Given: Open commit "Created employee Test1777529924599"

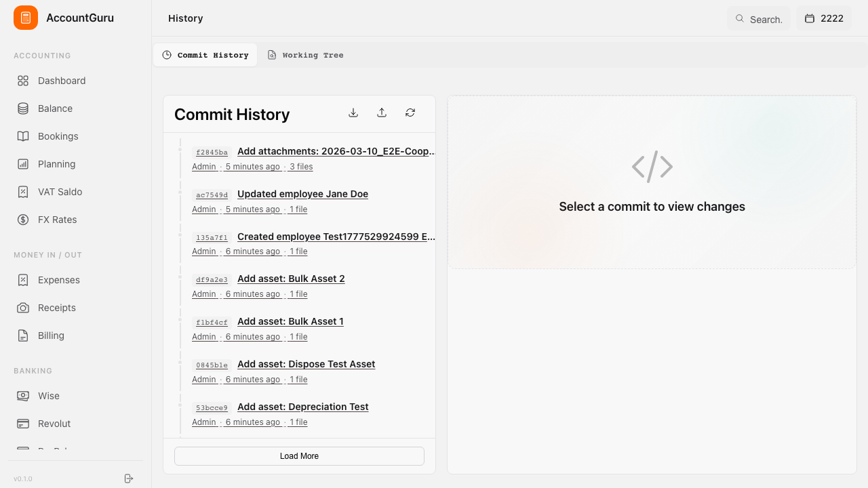Looking at the screenshot, I should click(336, 237).
